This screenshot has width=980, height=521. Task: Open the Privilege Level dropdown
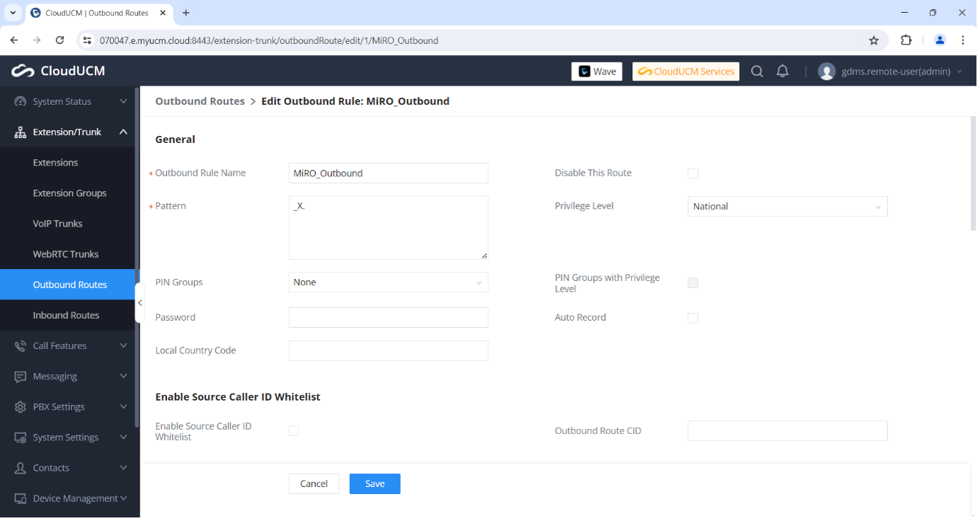tap(787, 207)
